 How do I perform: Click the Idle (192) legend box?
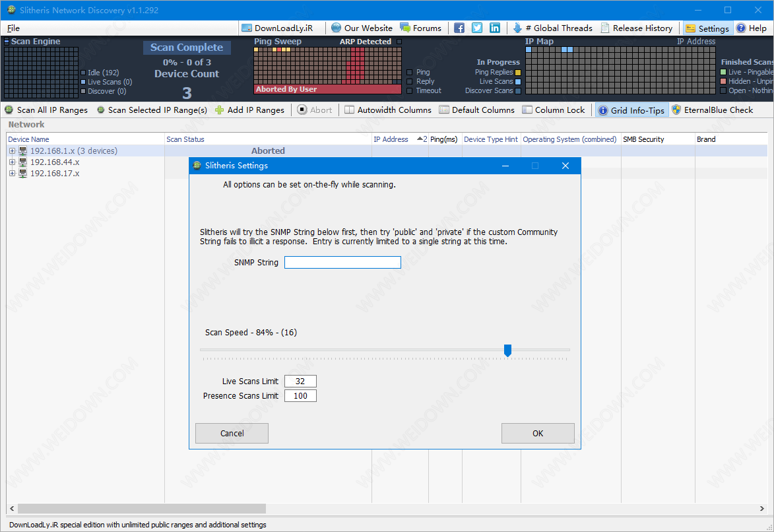pyautogui.click(x=83, y=73)
